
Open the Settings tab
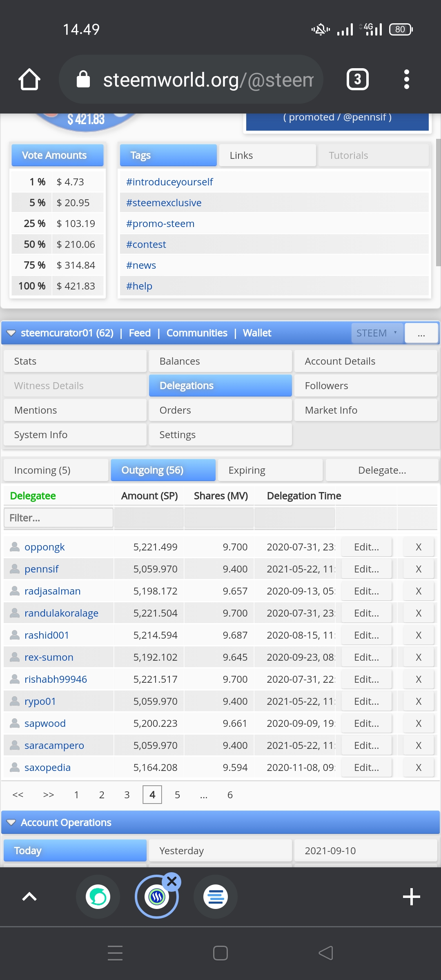(220, 434)
